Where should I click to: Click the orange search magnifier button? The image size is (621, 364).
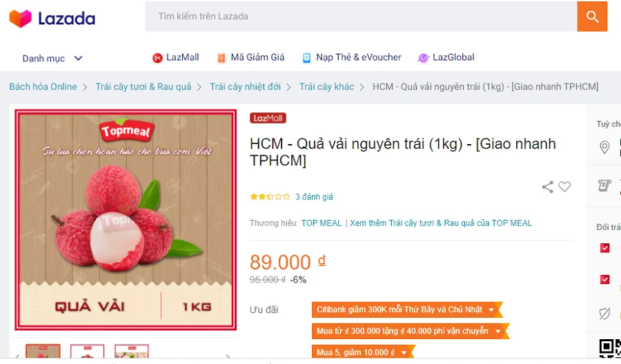pos(592,17)
